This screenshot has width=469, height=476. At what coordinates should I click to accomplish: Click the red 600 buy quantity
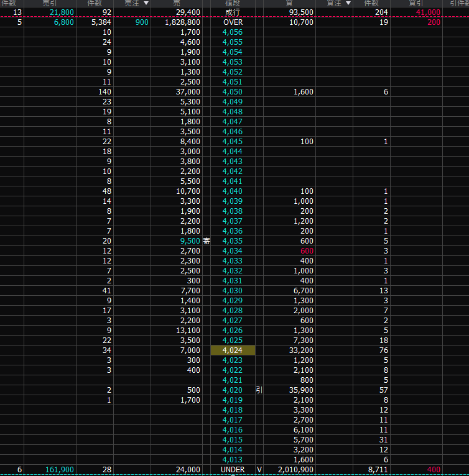coord(307,251)
